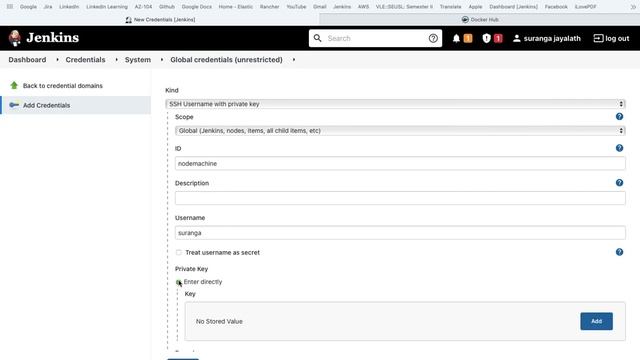
Task: Open the Gmail bookmark
Action: pyautogui.click(x=320, y=7)
